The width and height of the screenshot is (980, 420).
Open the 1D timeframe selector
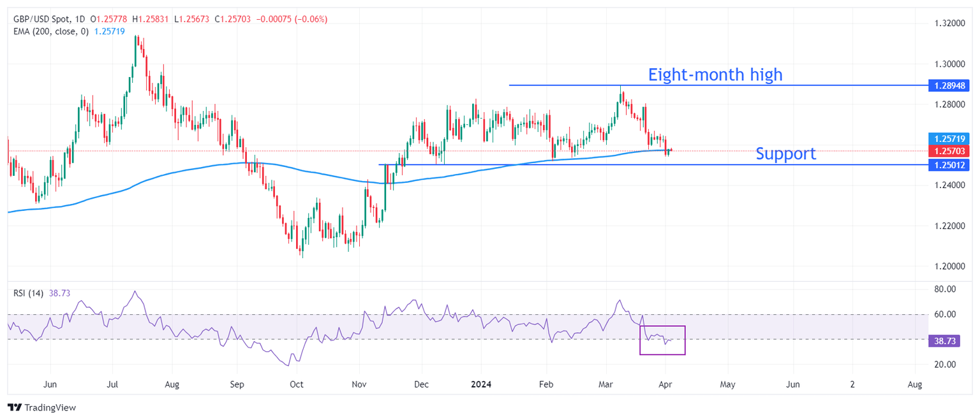point(79,19)
